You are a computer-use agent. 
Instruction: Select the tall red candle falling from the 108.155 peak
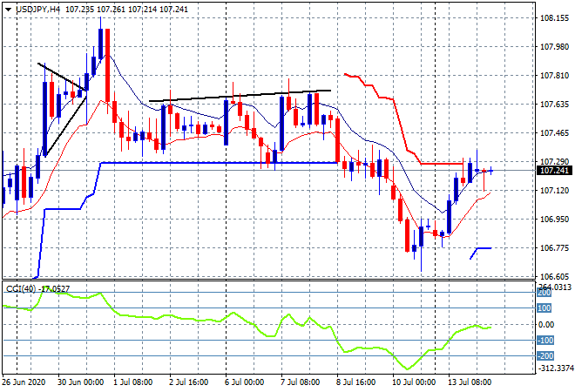[x=107, y=65]
